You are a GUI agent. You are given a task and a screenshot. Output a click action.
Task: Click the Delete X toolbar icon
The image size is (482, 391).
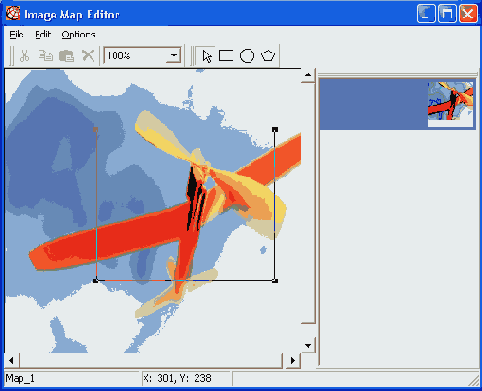point(88,56)
